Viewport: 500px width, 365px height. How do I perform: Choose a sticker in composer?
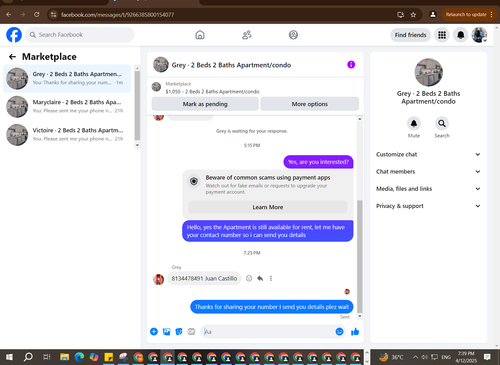(179, 332)
